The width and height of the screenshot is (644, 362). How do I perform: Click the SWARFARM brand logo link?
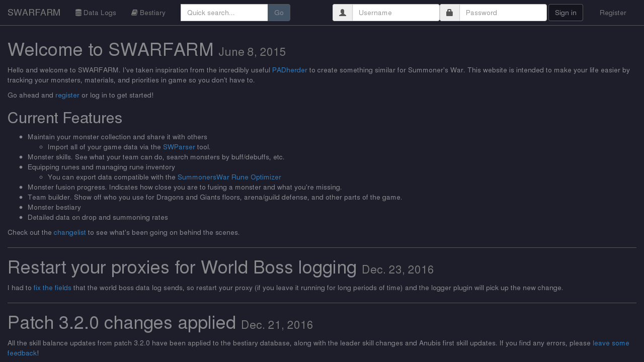[x=34, y=13]
